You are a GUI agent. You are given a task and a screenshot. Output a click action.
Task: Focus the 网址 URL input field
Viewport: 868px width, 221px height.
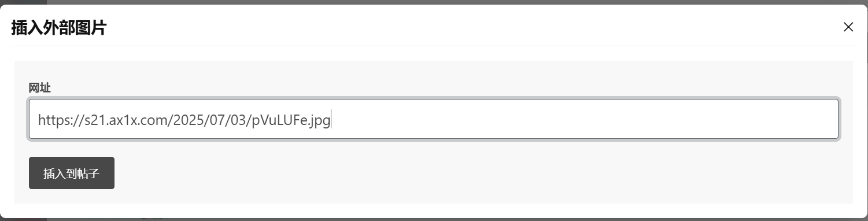pos(434,119)
